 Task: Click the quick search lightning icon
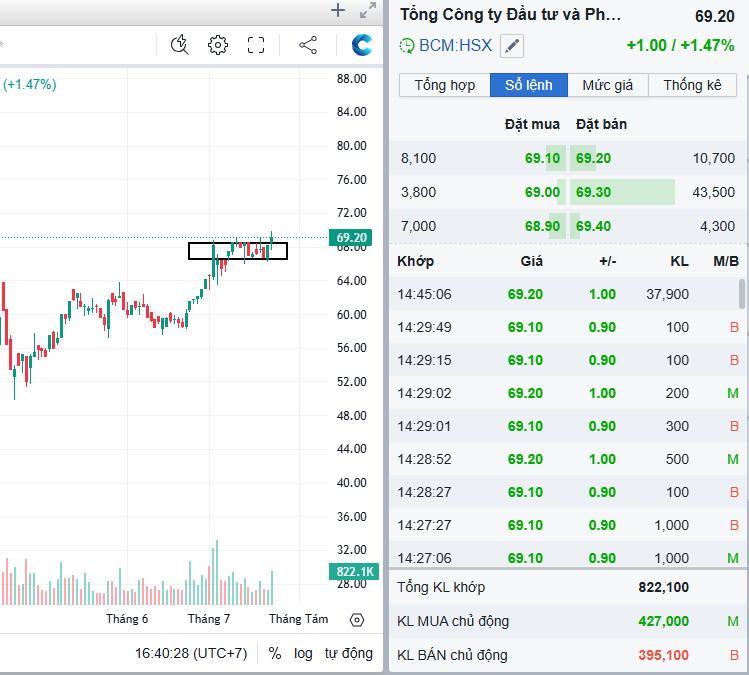(x=180, y=45)
